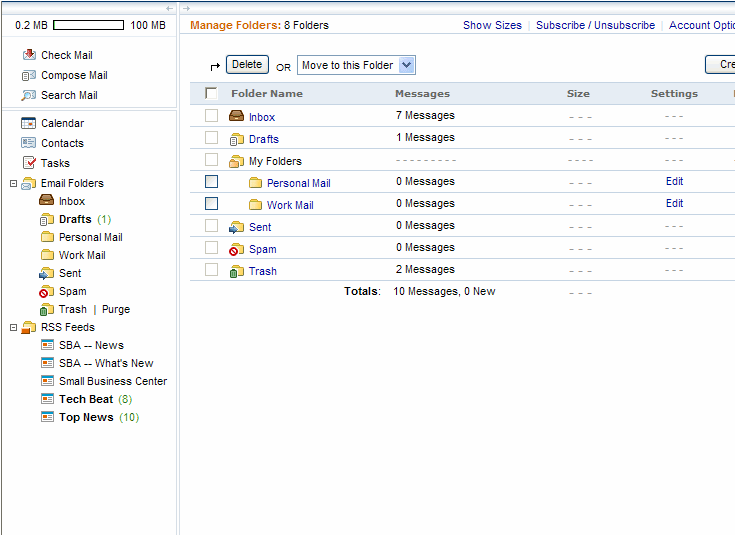This screenshot has width=735, height=535.
Task: Open Show Sizes at the top
Action: pos(492,25)
